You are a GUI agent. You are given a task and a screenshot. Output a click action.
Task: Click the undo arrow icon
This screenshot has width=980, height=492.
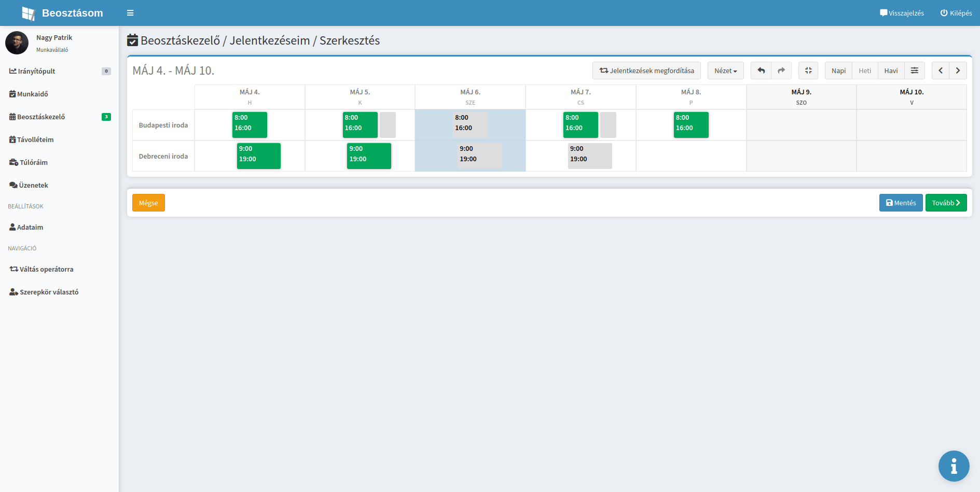[x=761, y=71]
